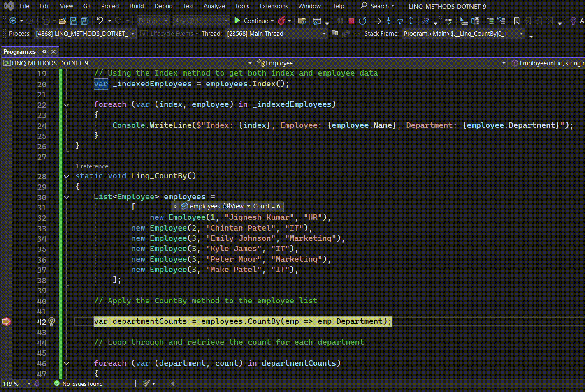Restart the debugger

[x=362, y=21]
